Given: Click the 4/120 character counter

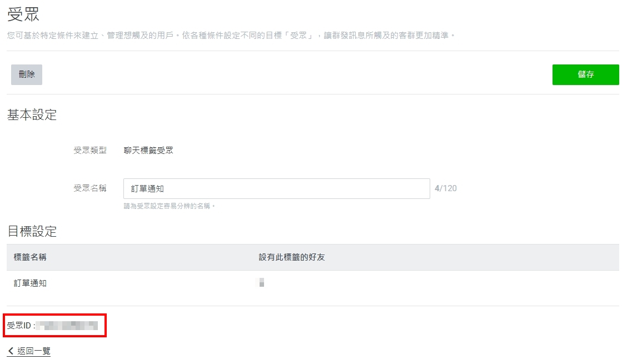Looking at the screenshot, I should tap(445, 188).
